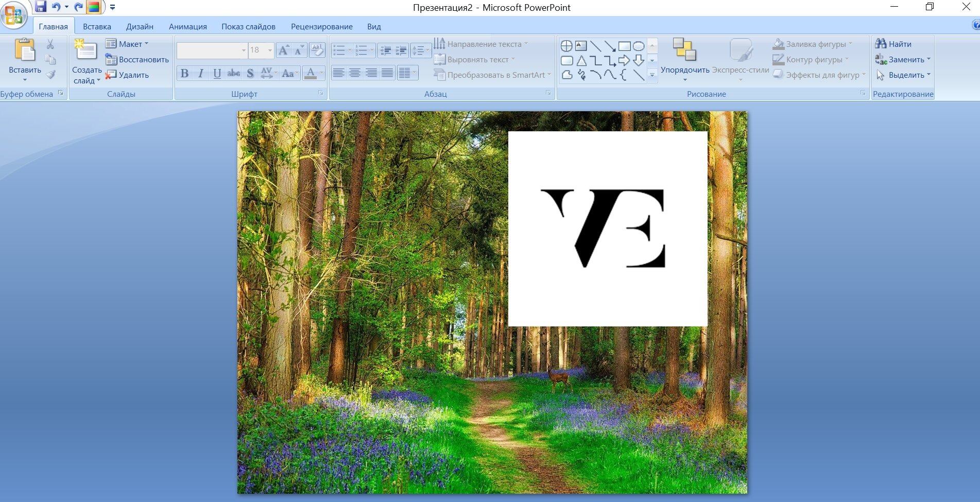Click the Office button logo
The image size is (980, 502).
click(x=14, y=15)
